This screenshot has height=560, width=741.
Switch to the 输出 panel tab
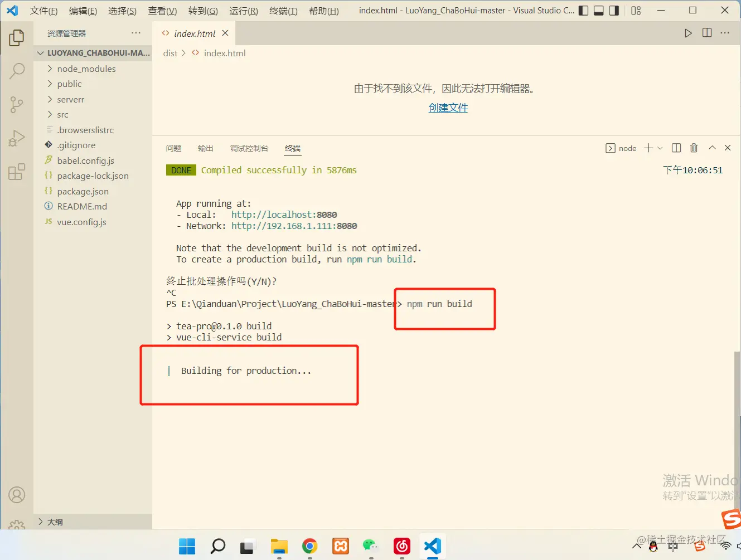coord(206,148)
